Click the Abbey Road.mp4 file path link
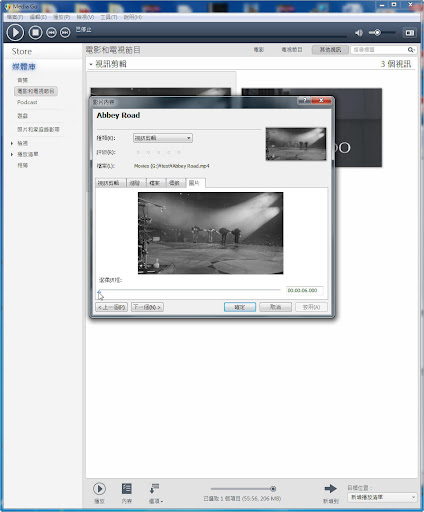The height and width of the screenshot is (512, 424). 172,166
